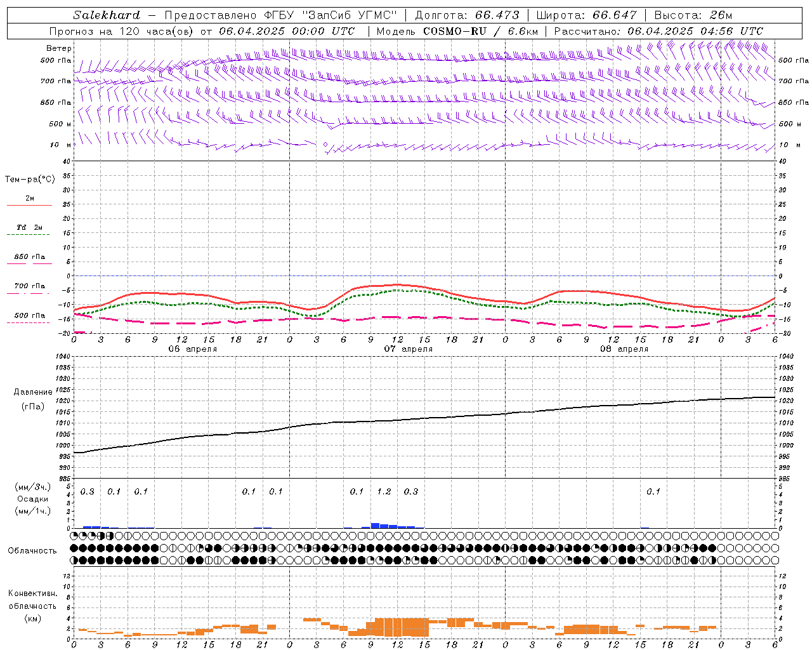Screen dimensions: 812x650
Task: Click the "Модель COSMO-RU / 6.6км" text
Action: [x=457, y=31]
